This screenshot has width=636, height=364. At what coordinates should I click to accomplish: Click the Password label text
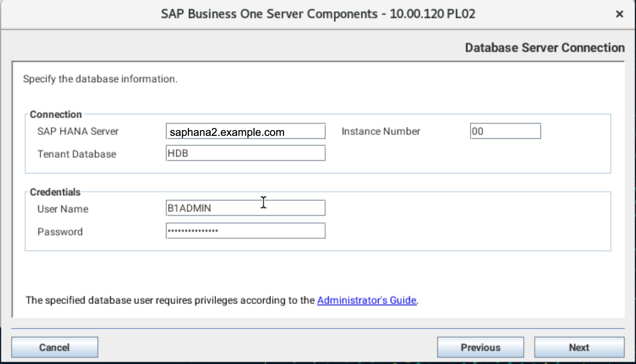60,232
